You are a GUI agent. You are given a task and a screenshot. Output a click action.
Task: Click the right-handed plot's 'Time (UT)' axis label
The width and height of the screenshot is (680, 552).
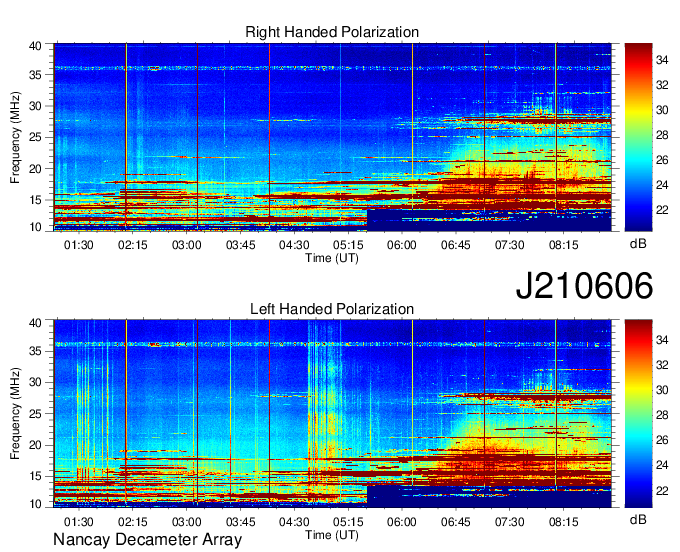[x=332, y=258]
